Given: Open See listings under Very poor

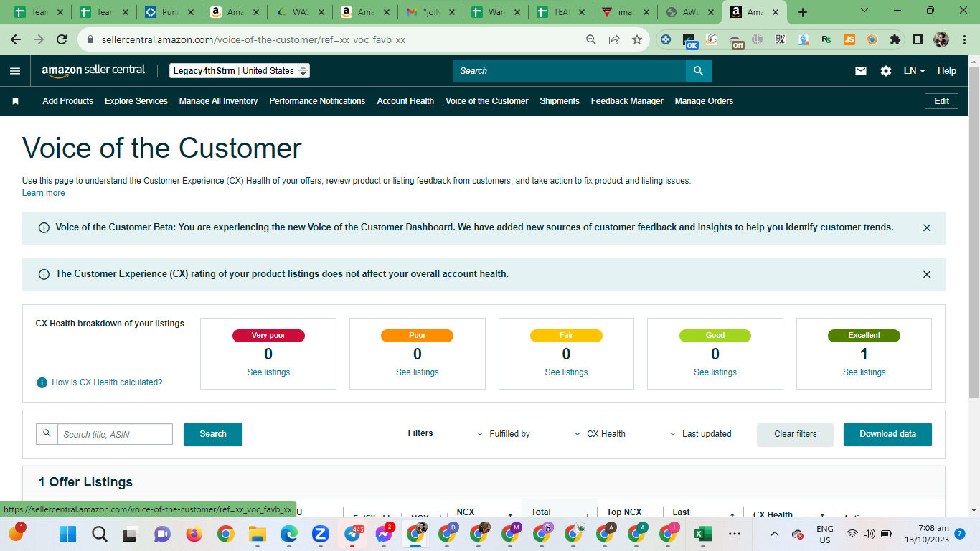Looking at the screenshot, I should pyautogui.click(x=268, y=372).
